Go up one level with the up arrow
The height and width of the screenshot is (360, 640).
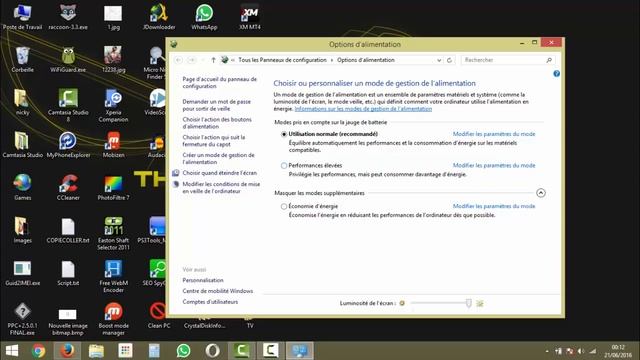pyautogui.click(x=213, y=60)
